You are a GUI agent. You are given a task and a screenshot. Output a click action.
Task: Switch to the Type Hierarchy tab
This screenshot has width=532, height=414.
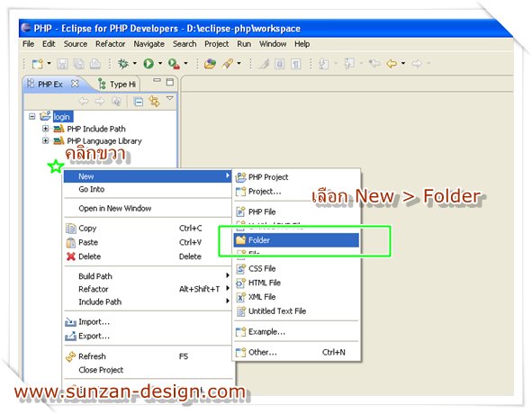coord(117,85)
